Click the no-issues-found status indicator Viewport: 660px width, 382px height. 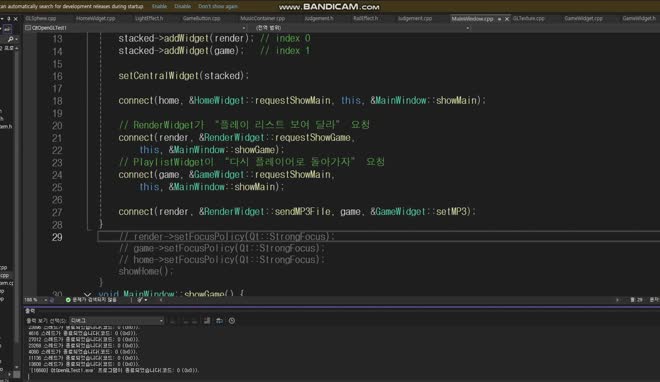pos(91,300)
